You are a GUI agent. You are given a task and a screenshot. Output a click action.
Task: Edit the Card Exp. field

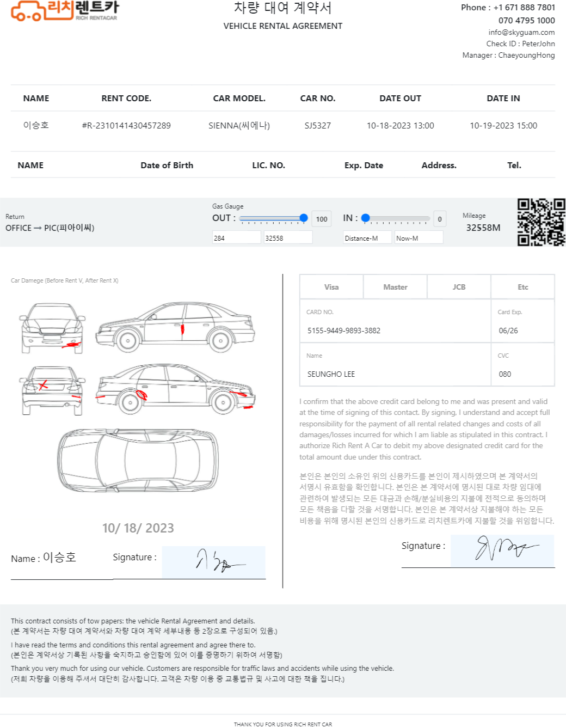[x=522, y=331]
